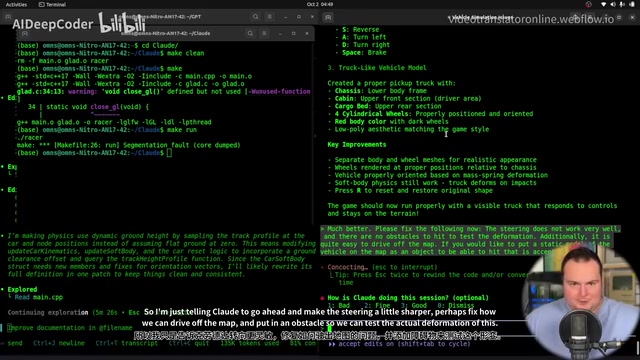Screen dimensions: 640x360
Task: Click the microphone icon in system tray
Action: 622,4
